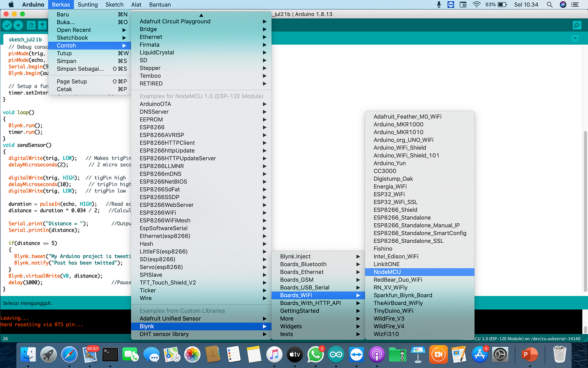Open FaceTime from the Dock
Viewport: 588px width, 368px height.
130,355
